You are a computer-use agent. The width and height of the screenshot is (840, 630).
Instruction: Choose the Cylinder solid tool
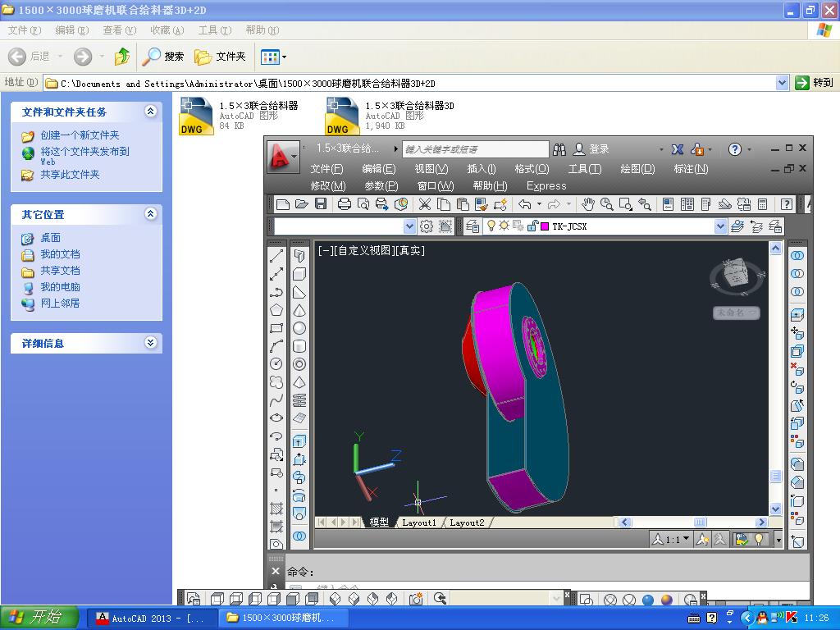[299, 346]
